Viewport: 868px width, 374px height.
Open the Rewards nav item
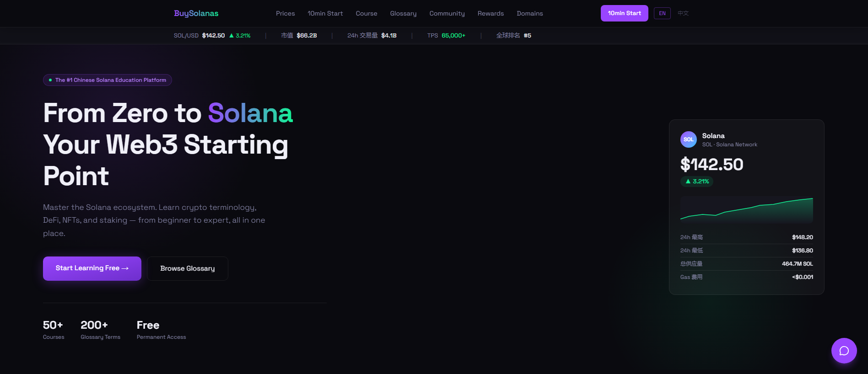(491, 13)
